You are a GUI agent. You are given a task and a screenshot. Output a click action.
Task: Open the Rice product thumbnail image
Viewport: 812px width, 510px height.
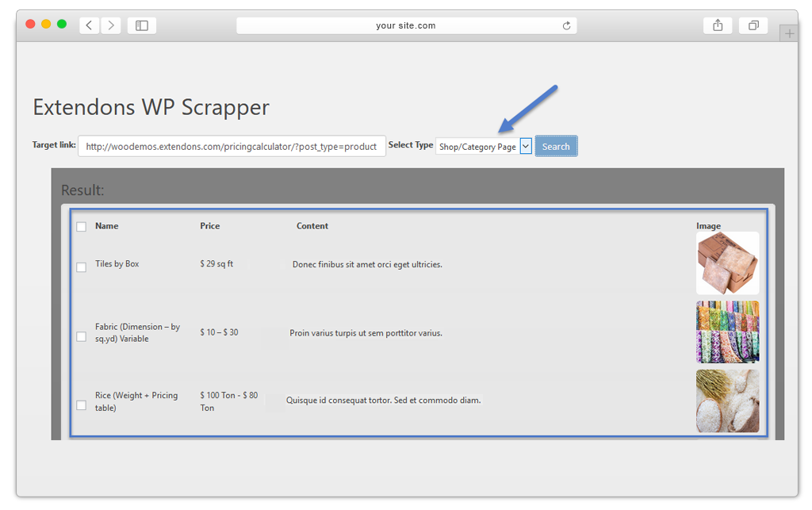(727, 401)
